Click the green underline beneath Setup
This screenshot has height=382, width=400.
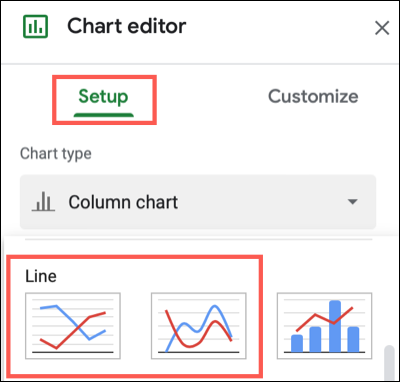(104, 115)
